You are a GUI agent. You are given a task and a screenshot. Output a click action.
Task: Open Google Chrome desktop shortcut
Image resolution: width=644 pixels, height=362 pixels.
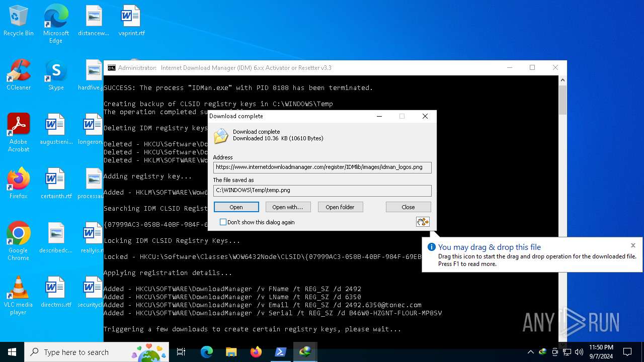click(x=19, y=241)
